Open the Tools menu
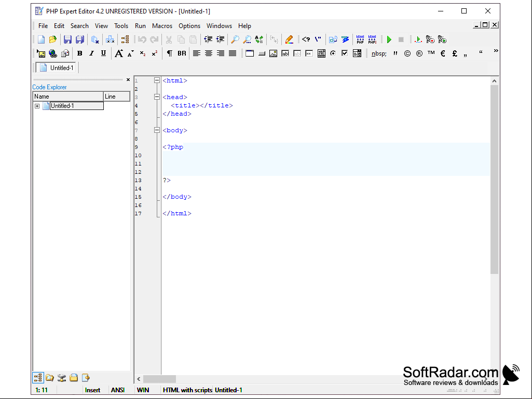This screenshot has height=399, width=532. (x=121, y=26)
